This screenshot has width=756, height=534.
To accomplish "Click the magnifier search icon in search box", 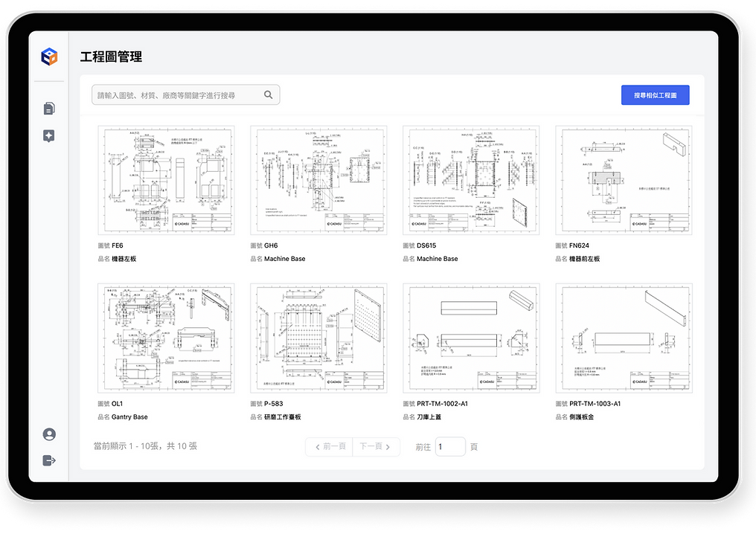I will 268,95.
